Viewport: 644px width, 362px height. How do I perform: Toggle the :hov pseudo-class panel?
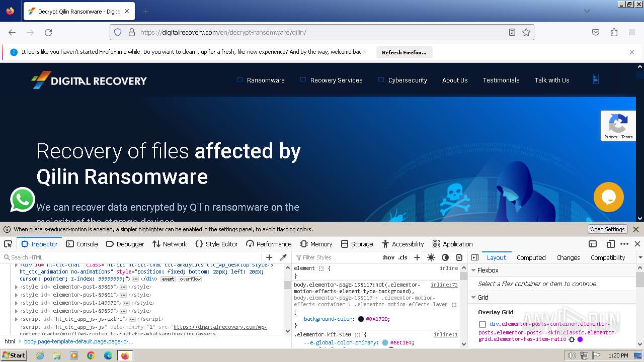tap(388, 257)
